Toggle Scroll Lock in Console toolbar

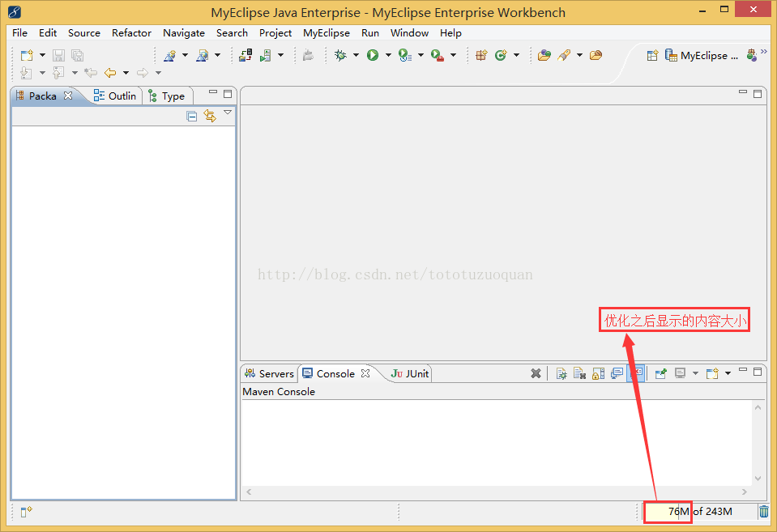[x=598, y=373]
